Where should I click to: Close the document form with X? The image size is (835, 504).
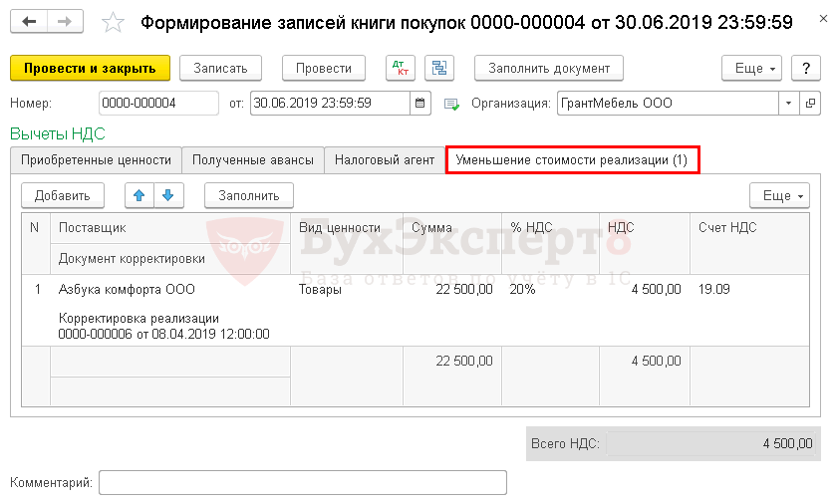click(823, 19)
